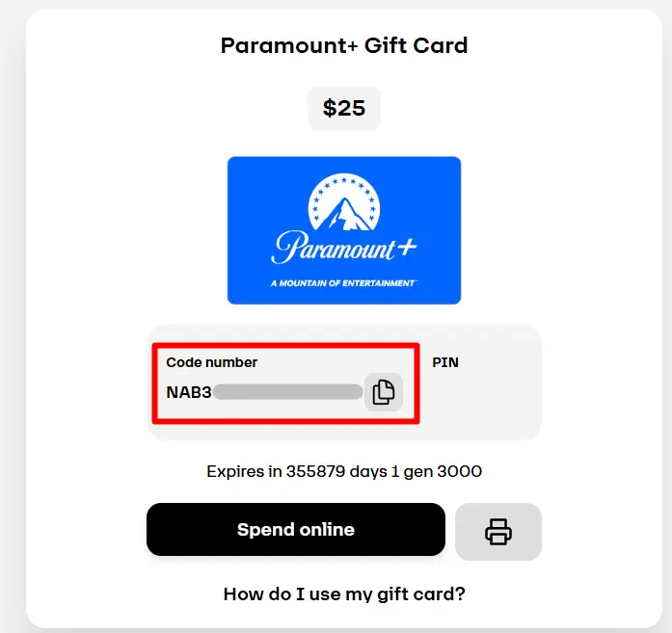The image size is (672, 633).
Task: Copy the gift card code number
Action: pos(383,392)
